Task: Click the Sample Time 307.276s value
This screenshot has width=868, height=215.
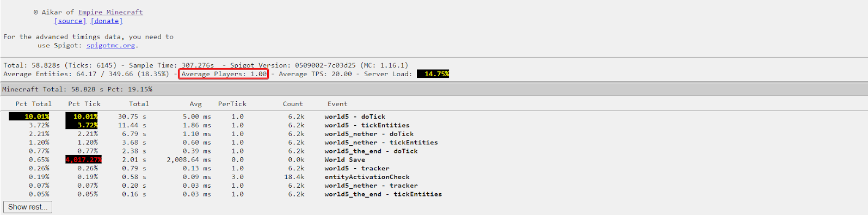Action: coord(171,65)
